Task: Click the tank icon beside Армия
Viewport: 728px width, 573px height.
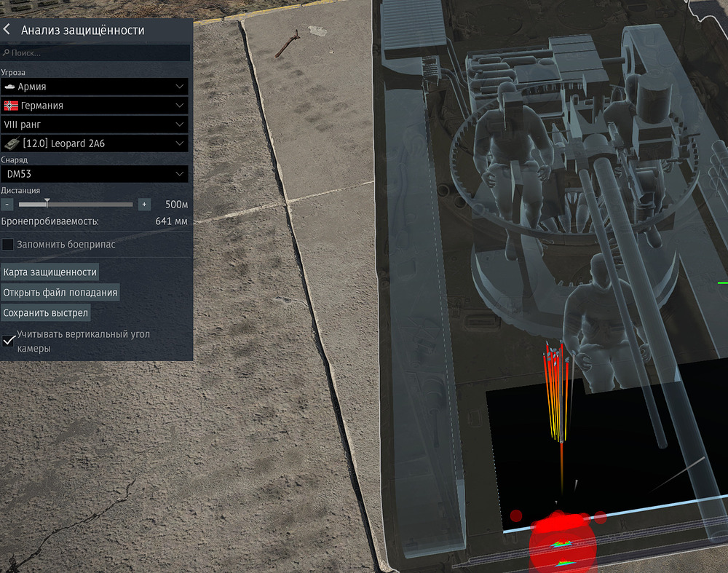Action: [x=9, y=87]
